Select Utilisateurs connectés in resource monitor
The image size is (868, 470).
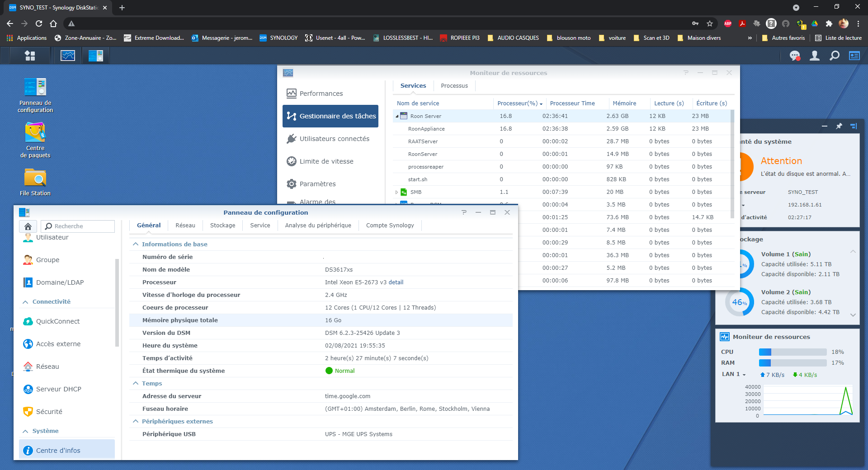click(334, 139)
